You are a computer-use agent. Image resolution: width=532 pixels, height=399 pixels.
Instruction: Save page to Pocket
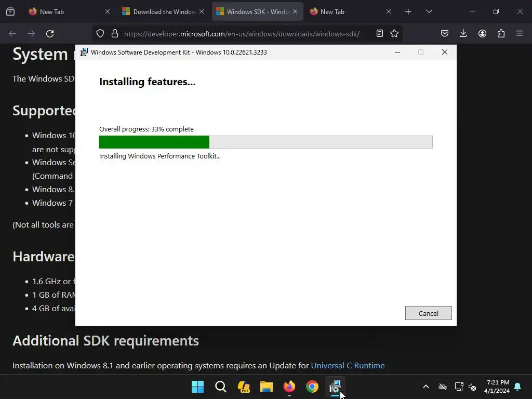(x=445, y=33)
